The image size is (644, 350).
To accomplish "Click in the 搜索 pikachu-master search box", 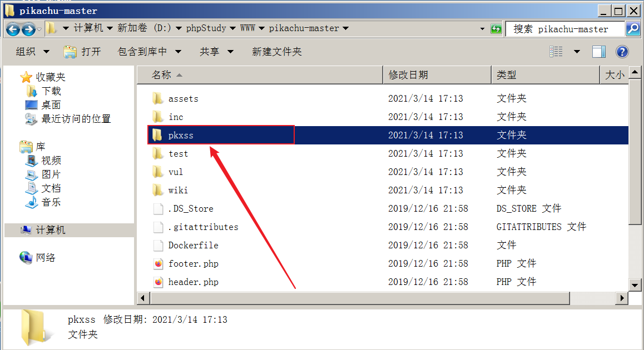I will (x=566, y=29).
